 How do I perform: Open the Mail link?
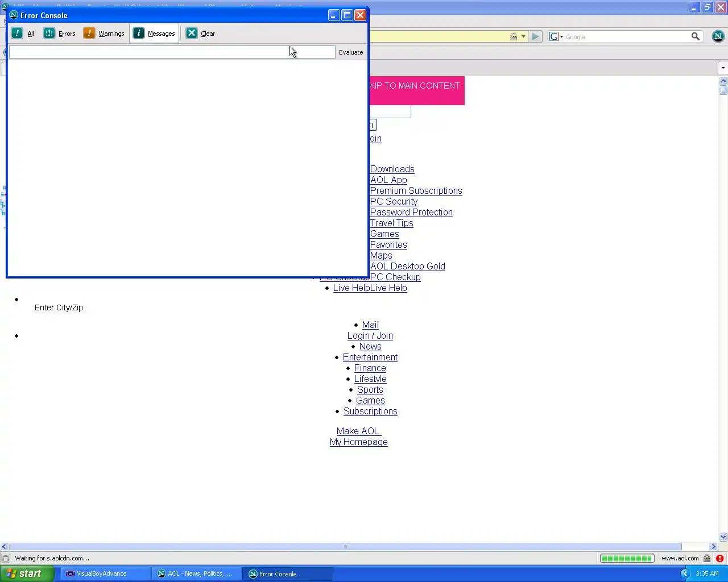coord(370,325)
